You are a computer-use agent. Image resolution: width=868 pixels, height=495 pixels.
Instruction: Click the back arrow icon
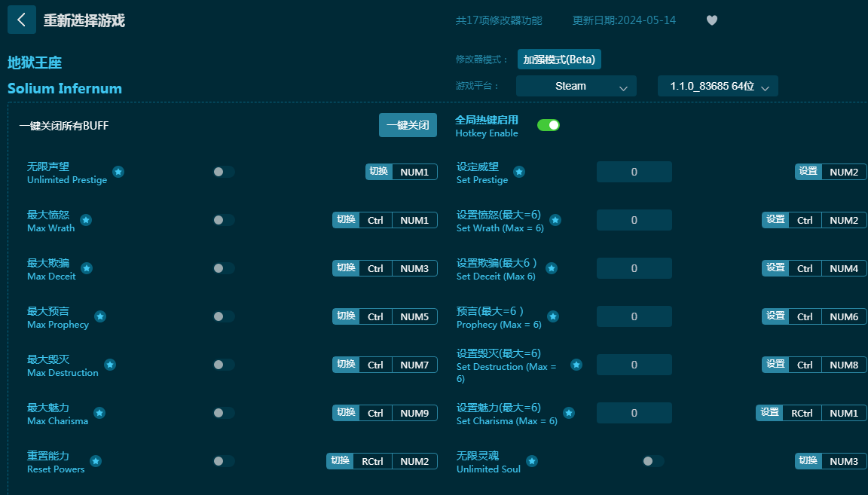[x=22, y=20]
